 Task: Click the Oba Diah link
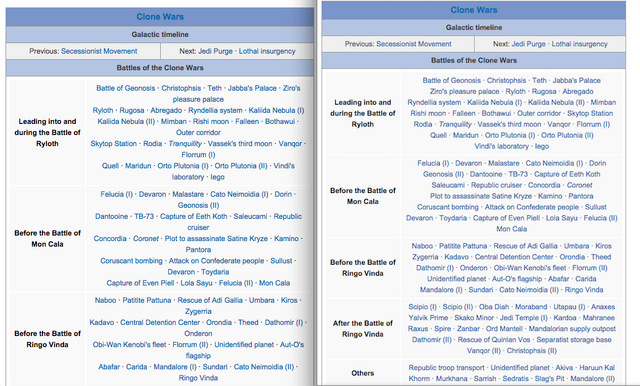point(494,307)
